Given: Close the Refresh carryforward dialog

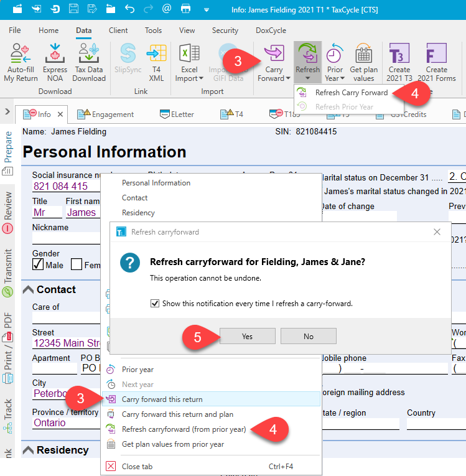Looking at the screenshot, I should (x=437, y=232).
